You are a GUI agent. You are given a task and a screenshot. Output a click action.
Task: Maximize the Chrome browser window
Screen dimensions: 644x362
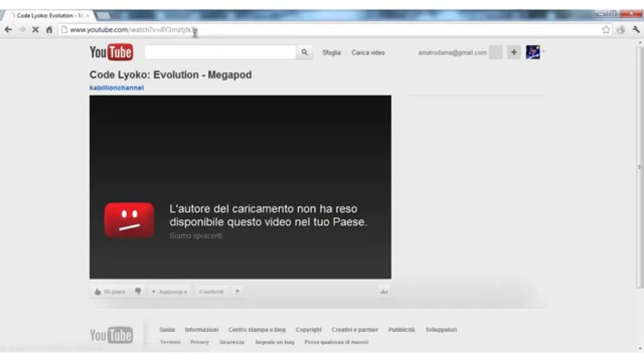point(614,14)
